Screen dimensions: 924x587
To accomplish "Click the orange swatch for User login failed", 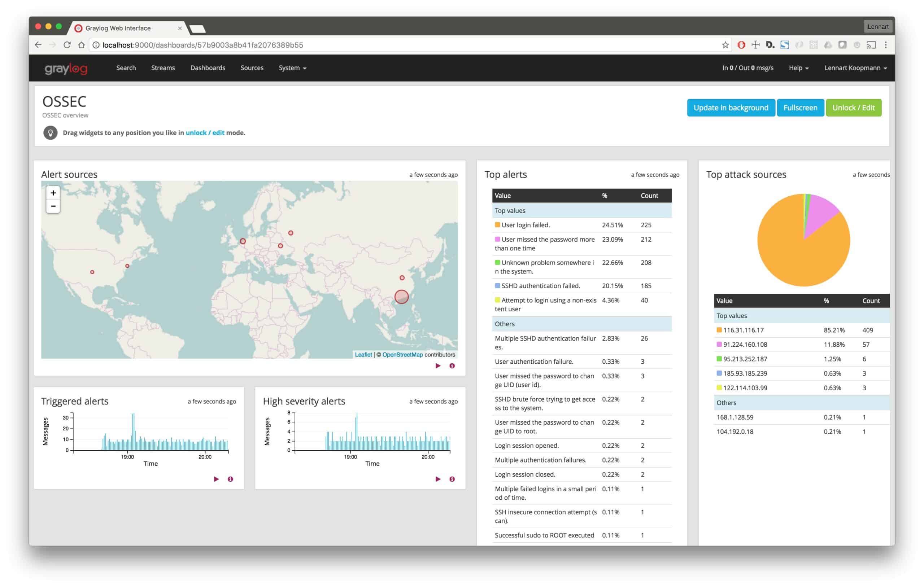I will click(x=497, y=225).
